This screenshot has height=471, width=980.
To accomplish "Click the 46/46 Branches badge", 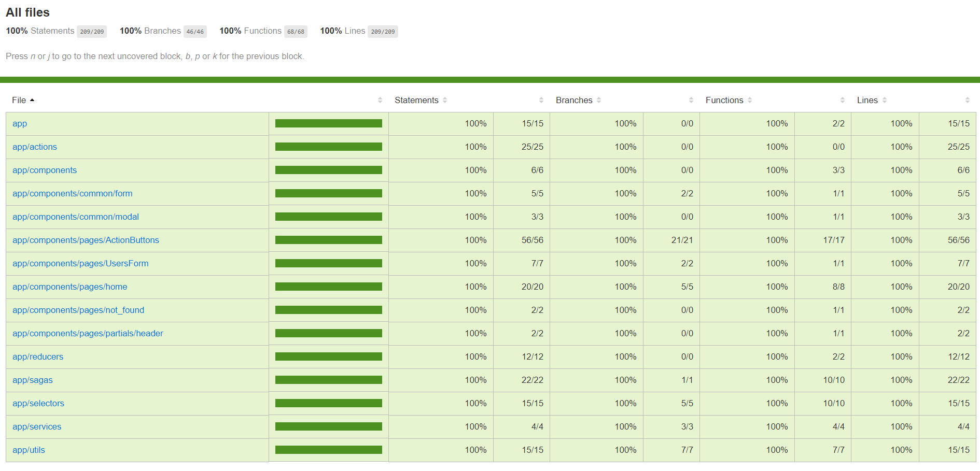I will 195,32.
